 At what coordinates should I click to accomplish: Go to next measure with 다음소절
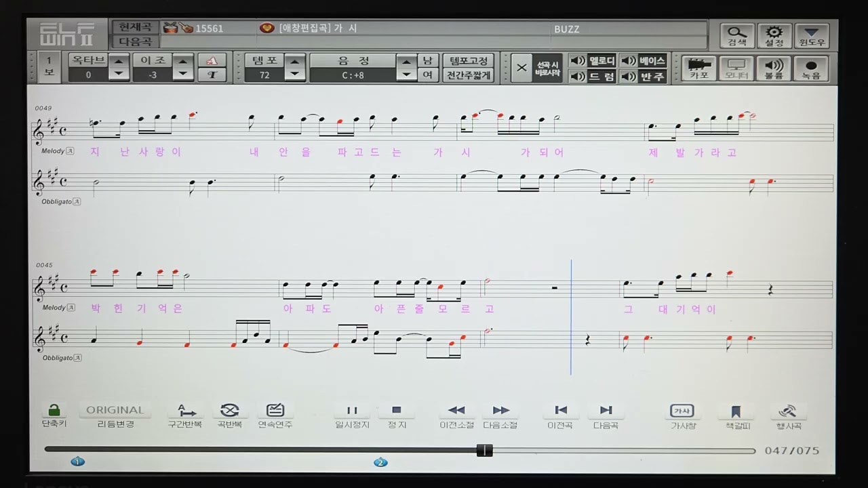coord(500,410)
